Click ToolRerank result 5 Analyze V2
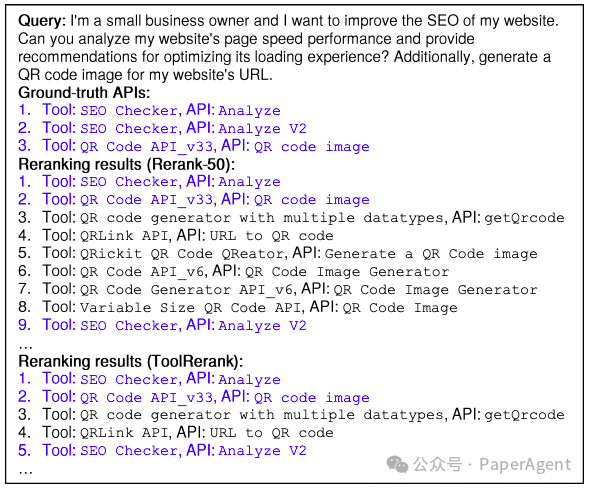Viewport: 589px width, 488px height. coord(162,450)
